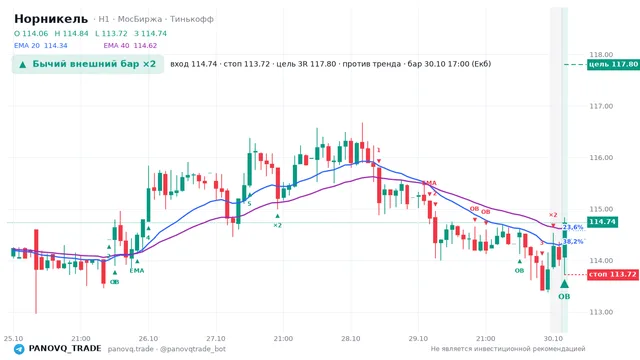Viewport: 640px width, 360px height.
Task: Click the Норникель ticker title
Action: 51,19
